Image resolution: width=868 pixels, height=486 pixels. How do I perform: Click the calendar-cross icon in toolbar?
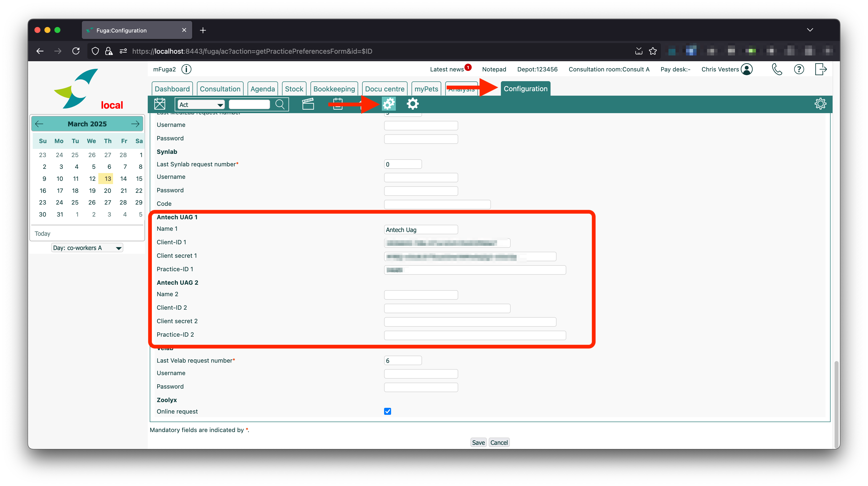coord(159,104)
